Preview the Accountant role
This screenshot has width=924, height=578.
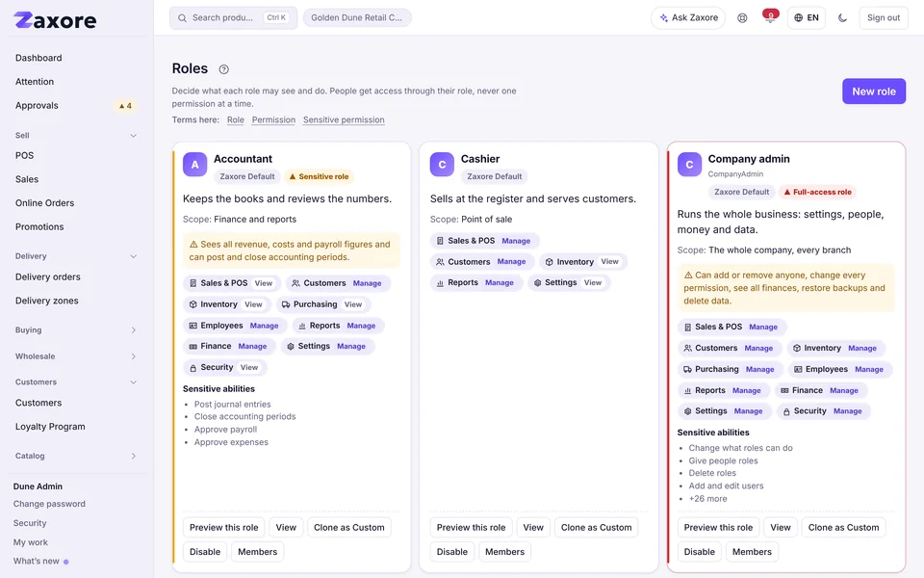click(224, 527)
